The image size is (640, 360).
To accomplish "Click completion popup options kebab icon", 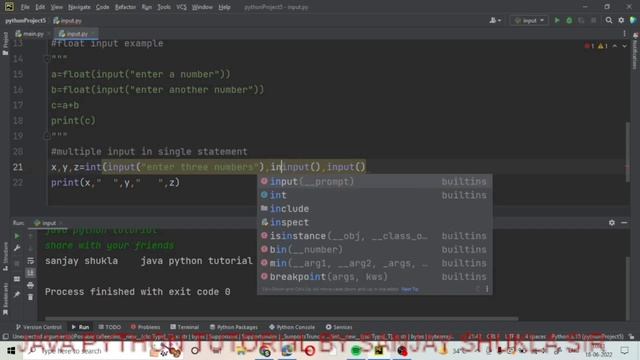I will pos(487,289).
